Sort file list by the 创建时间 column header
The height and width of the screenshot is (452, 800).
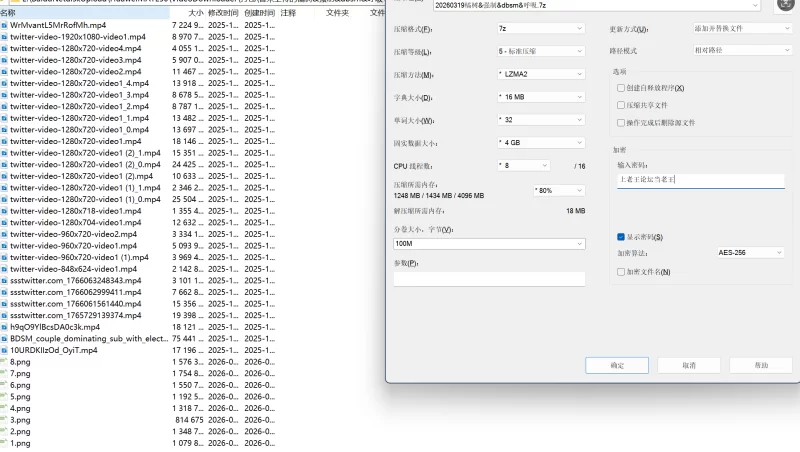(259, 13)
